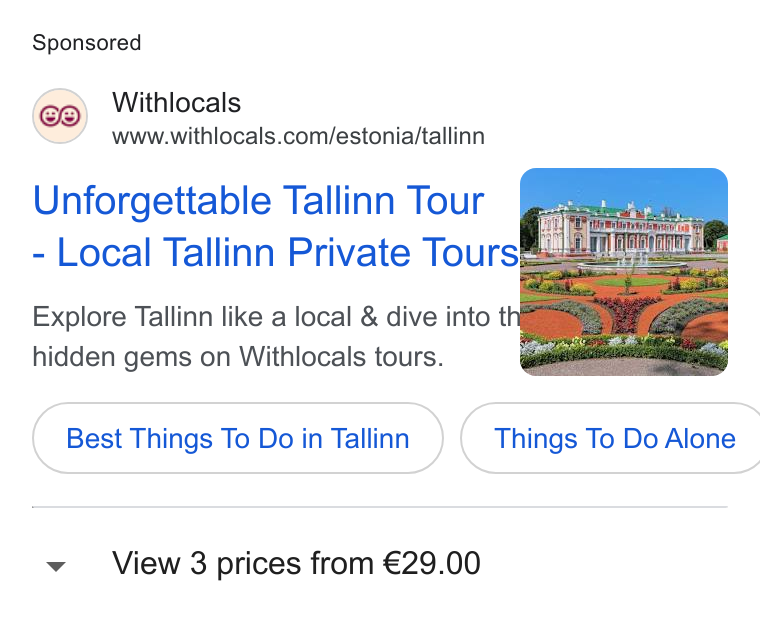
Task: Click the palace building in the ad image
Action: pos(621,230)
